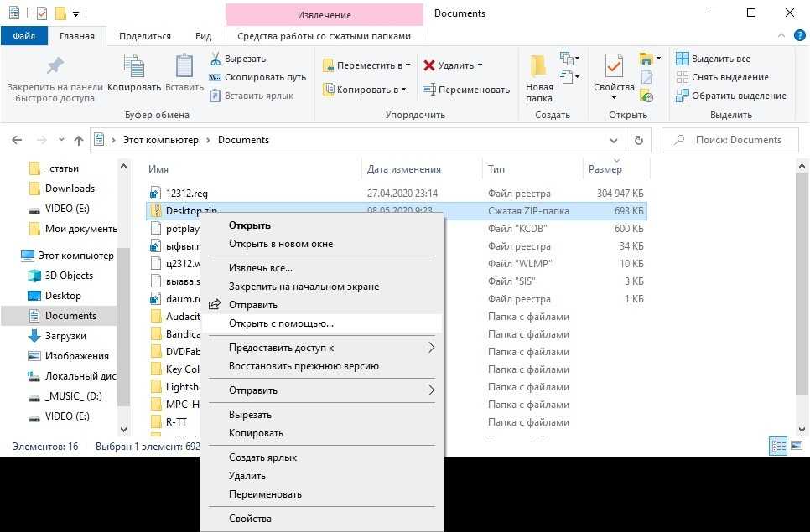The image size is (810, 532).
Task: Click the navigation pane scroll down arrow
Action: (x=123, y=429)
